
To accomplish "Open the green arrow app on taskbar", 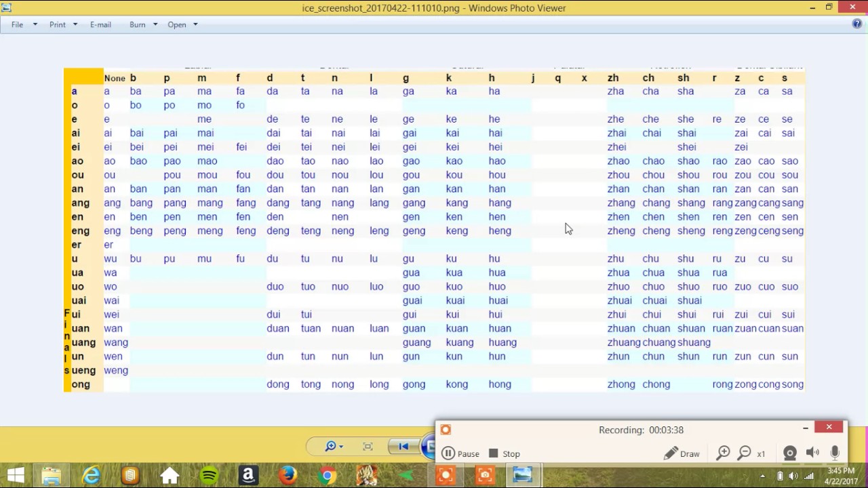I will click(x=406, y=476).
